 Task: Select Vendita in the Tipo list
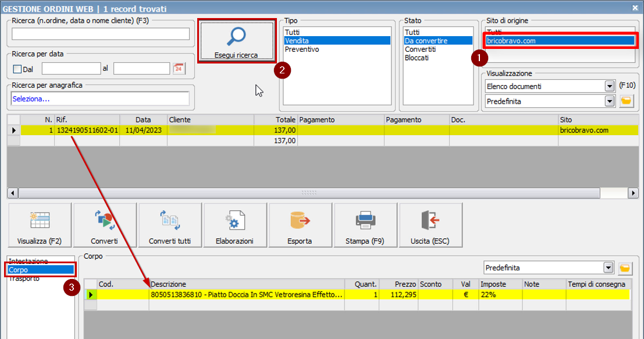coord(337,41)
